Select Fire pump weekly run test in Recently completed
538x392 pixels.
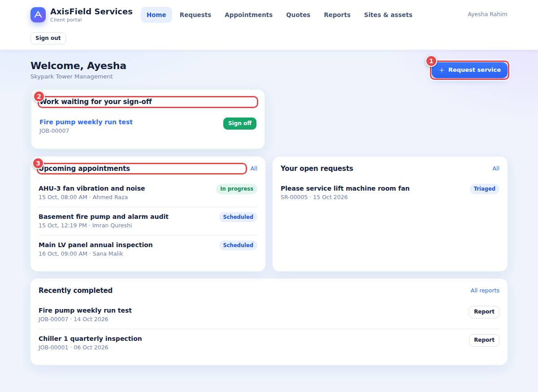[x=85, y=310]
